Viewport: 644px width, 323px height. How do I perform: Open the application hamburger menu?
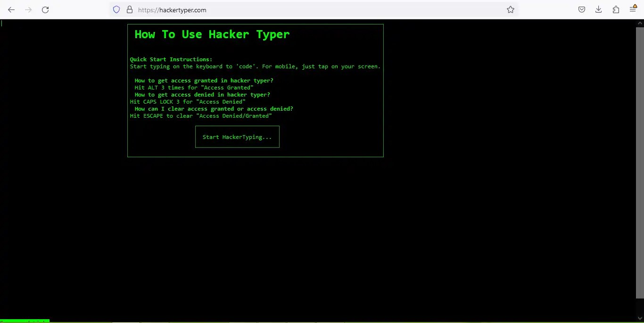coord(633,9)
